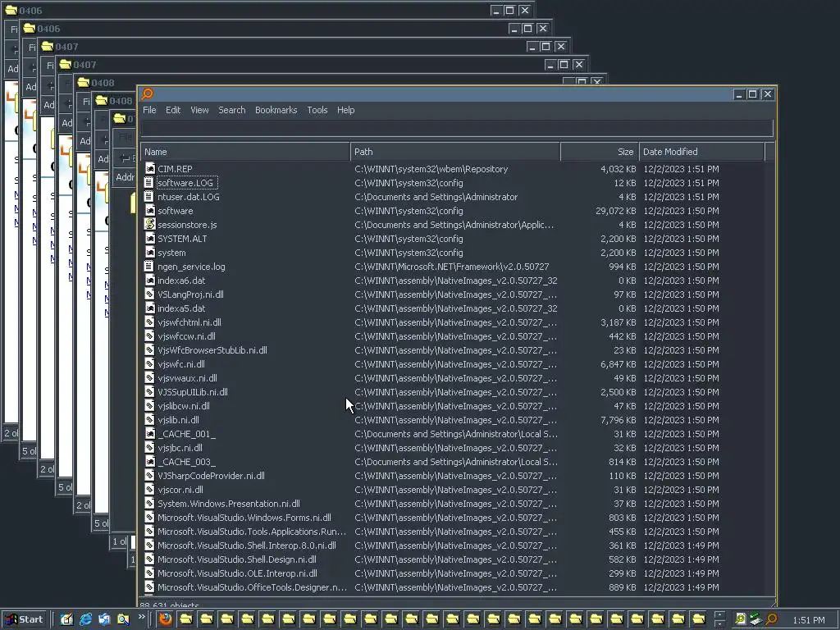Sort by the Date Modified column header
This screenshot has width=840, height=630.
[702, 152]
